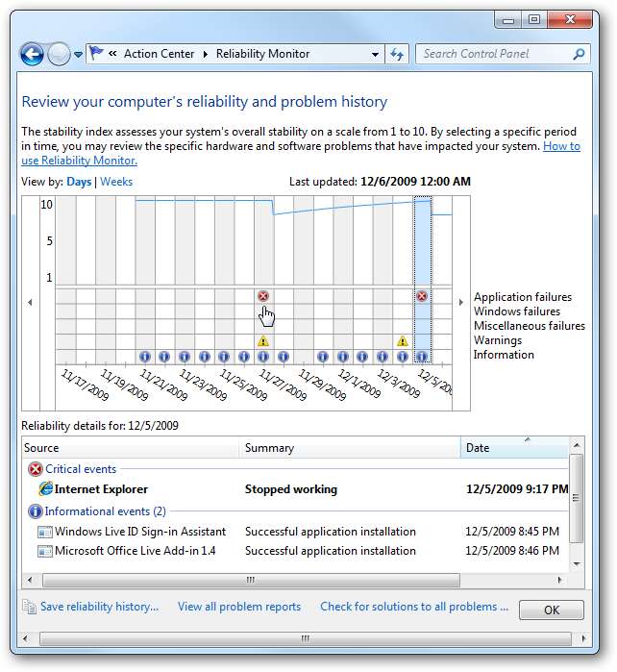The height and width of the screenshot is (672, 617).
Task: Click the Action Center flag icon in the address bar
Action: [x=96, y=54]
